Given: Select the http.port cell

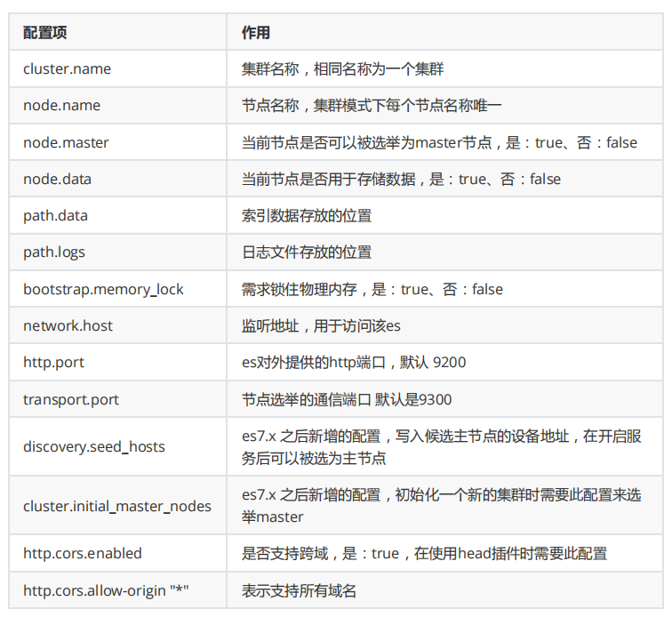Looking at the screenshot, I should 118,363.
